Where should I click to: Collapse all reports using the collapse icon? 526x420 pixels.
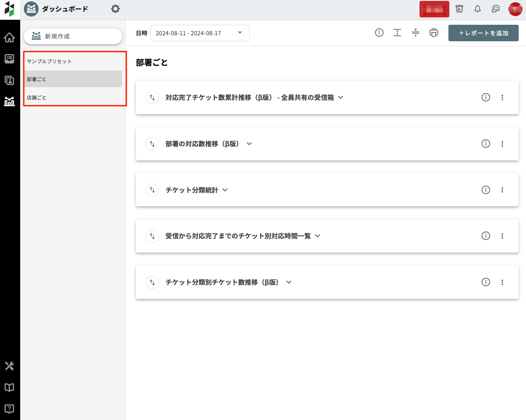pyautogui.click(x=415, y=33)
